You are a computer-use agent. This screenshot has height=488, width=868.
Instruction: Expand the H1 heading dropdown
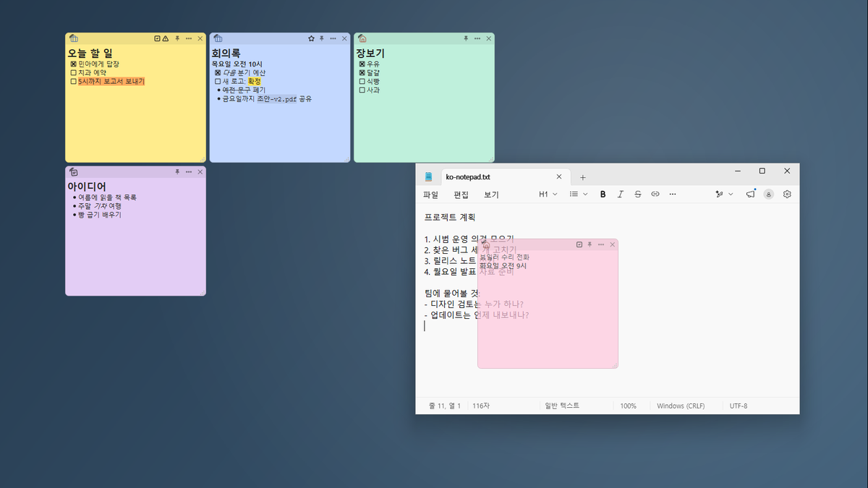click(x=548, y=194)
